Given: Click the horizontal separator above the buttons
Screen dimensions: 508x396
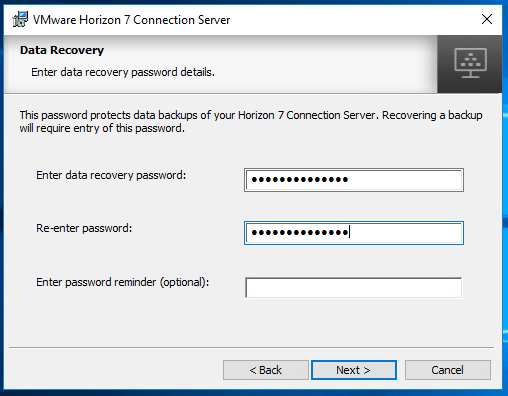Looking at the screenshot, I should tap(251, 347).
